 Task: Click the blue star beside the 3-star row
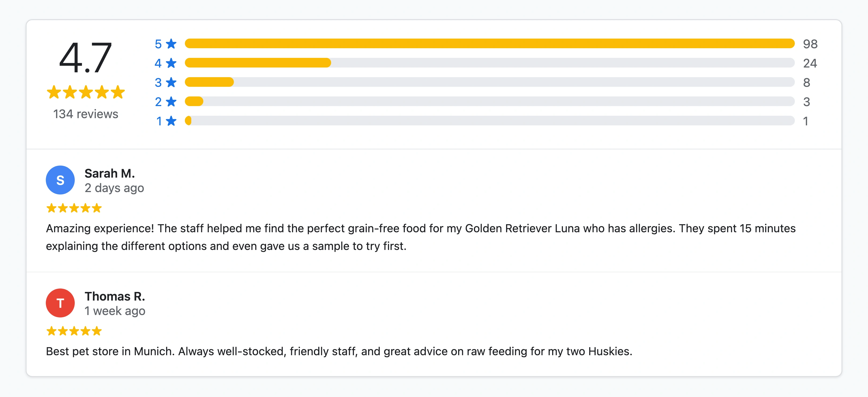(x=171, y=82)
